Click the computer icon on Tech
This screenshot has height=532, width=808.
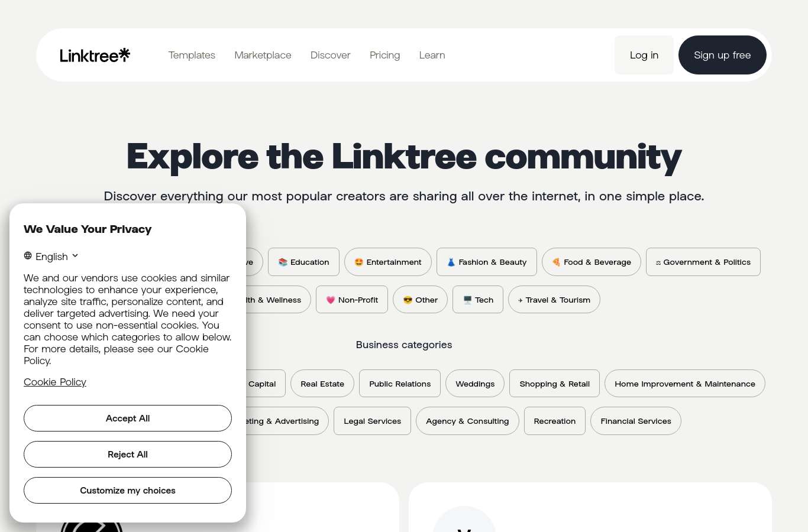pos(467,300)
